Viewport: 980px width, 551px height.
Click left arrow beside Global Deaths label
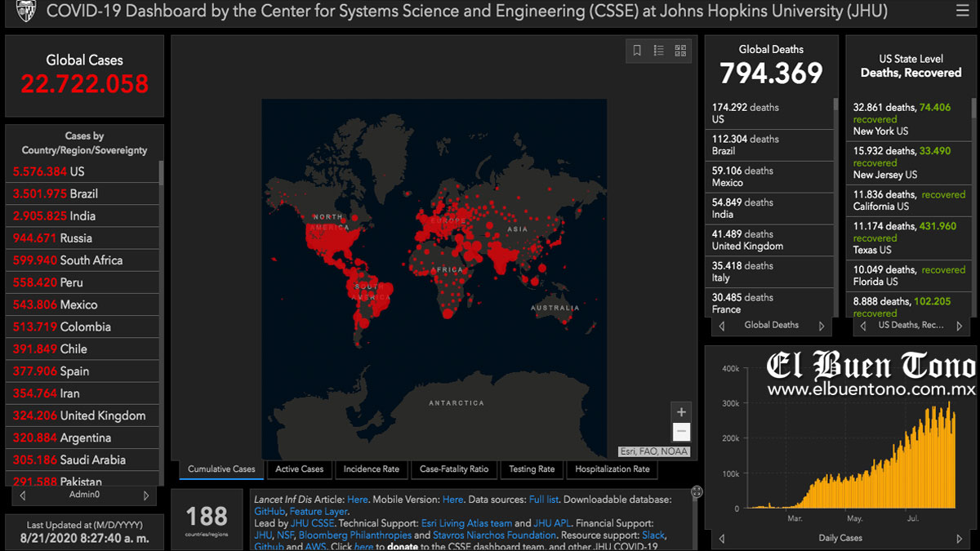(x=721, y=326)
